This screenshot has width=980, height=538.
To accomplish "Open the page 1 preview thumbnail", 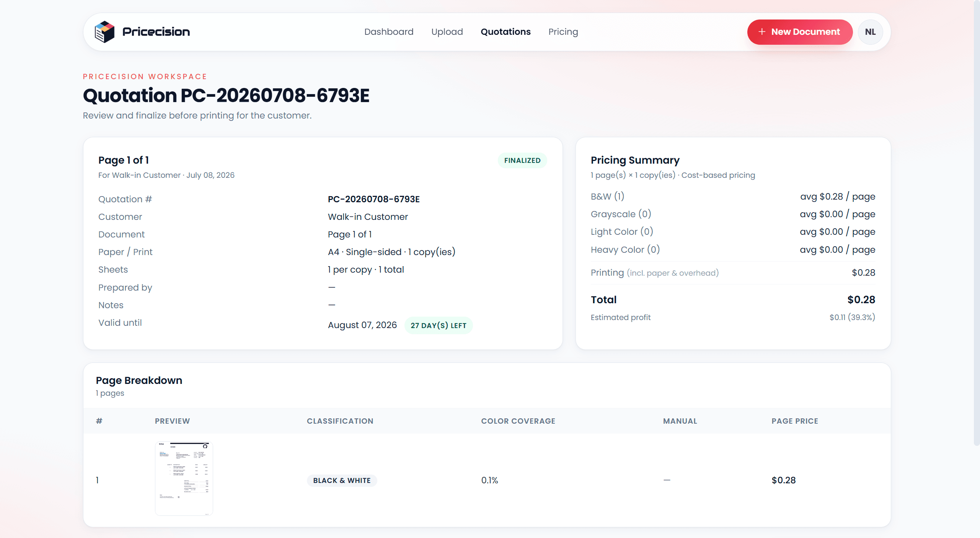I will click(184, 478).
